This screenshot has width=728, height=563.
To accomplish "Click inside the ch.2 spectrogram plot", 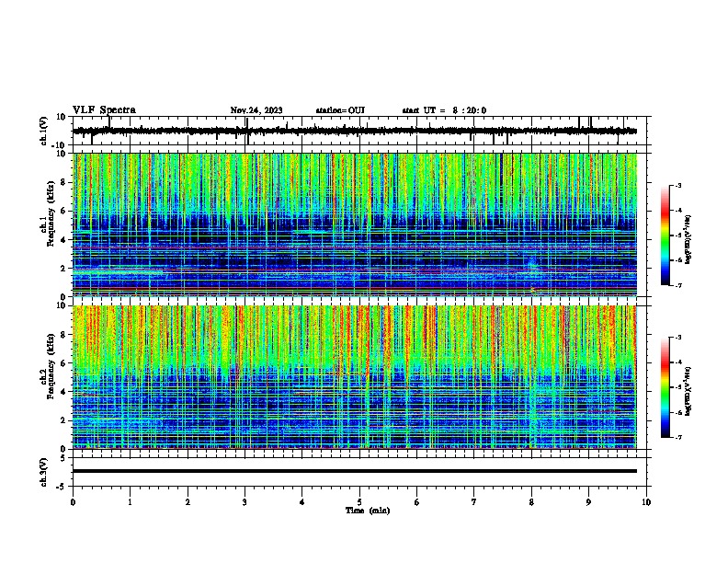I will pos(355,377).
